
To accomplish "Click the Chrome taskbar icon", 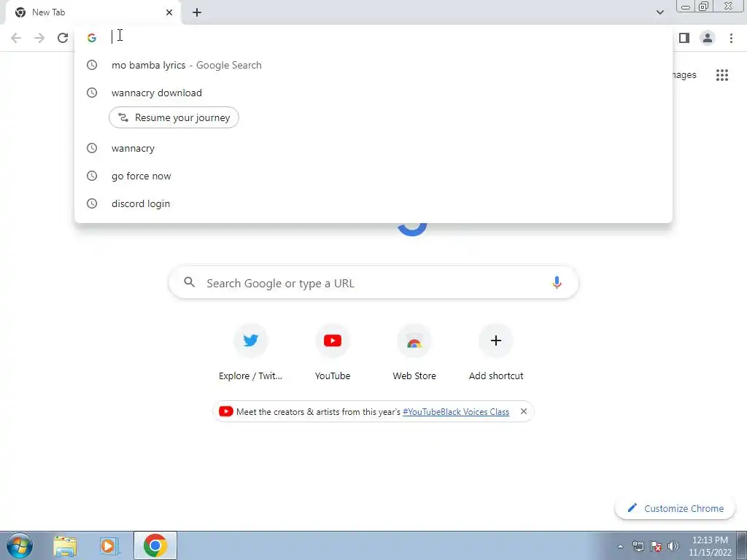I will 155,545.
